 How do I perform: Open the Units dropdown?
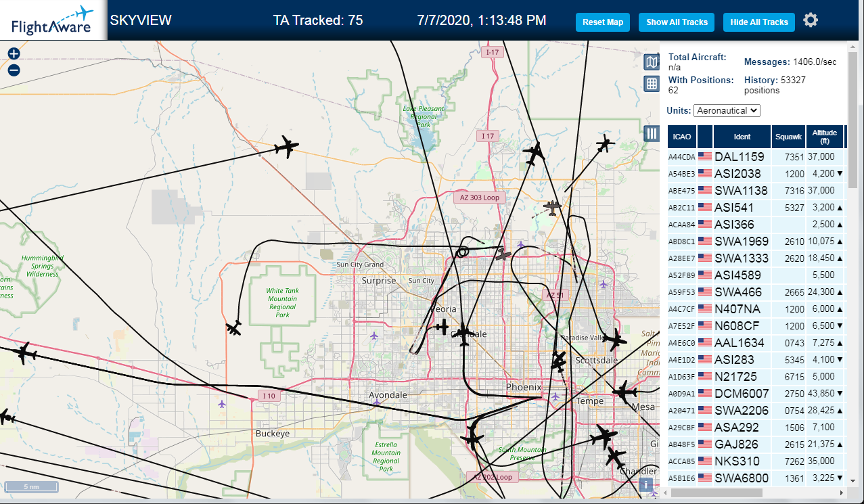coord(727,110)
